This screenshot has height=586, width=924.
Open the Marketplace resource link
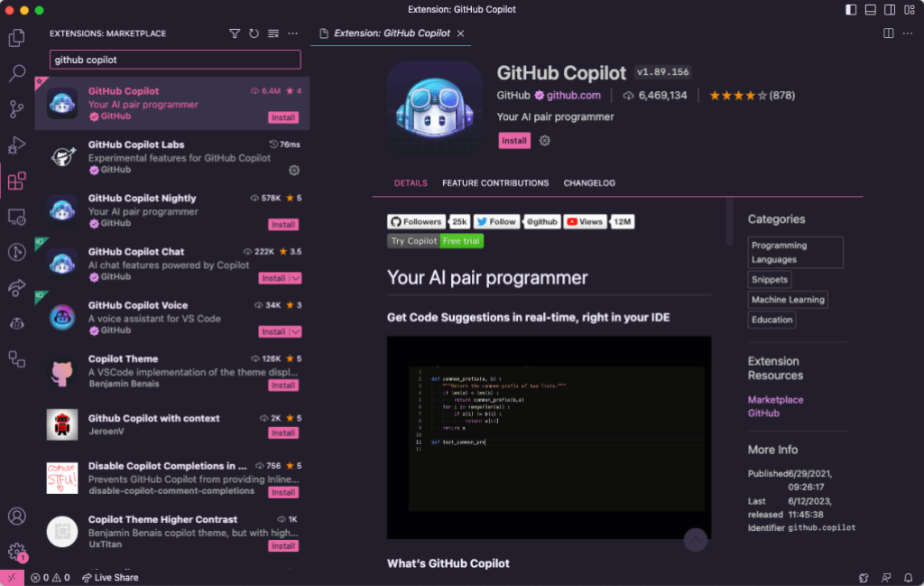tap(775, 400)
